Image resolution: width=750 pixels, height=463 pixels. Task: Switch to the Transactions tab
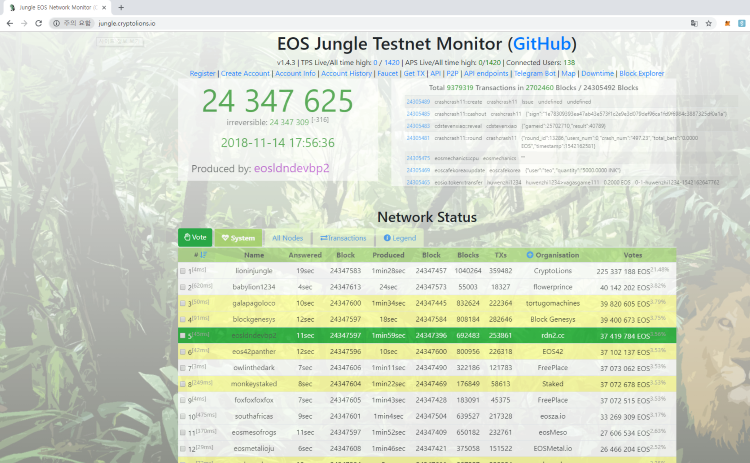[x=343, y=238]
